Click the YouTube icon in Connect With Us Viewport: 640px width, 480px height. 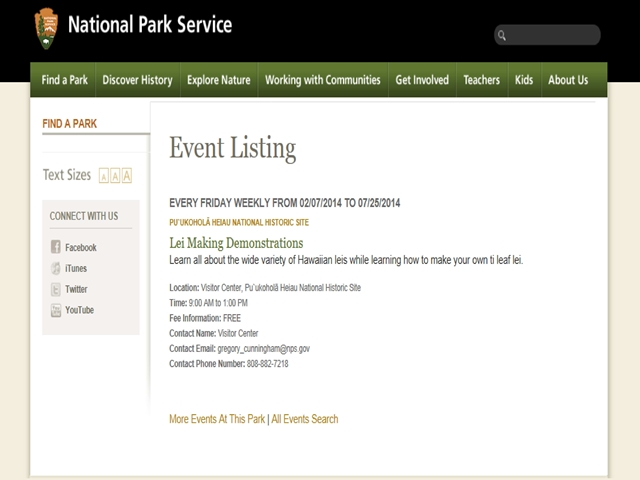(x=56, y=310)
